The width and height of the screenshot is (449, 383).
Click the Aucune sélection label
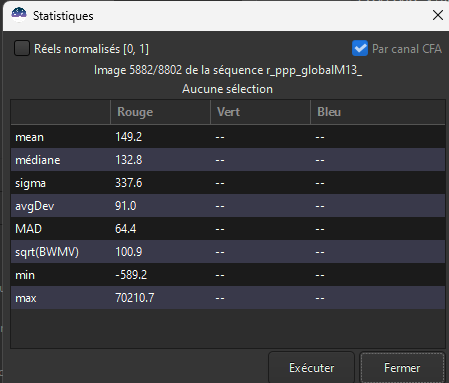click(227, 89)
